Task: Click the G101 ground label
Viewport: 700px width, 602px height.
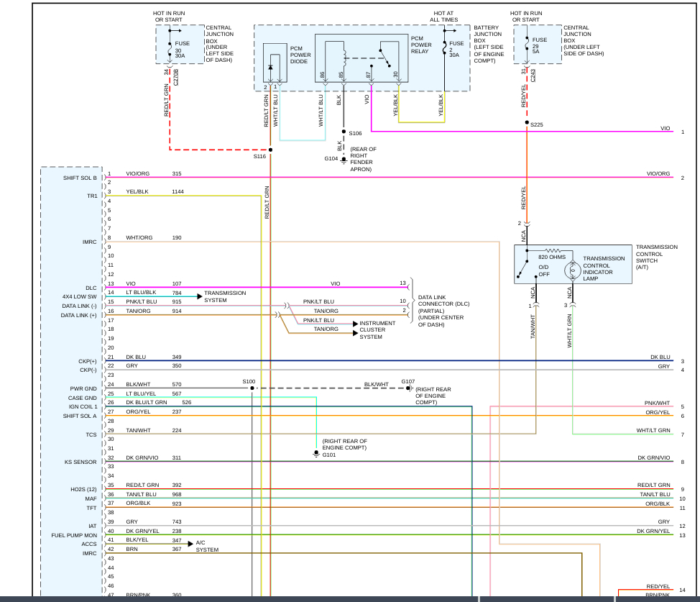Action: (329, 455)
